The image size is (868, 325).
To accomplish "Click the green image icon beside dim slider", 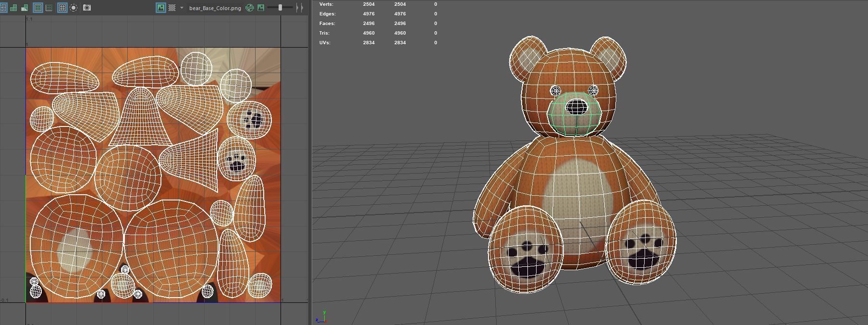I will coord(261,8).
